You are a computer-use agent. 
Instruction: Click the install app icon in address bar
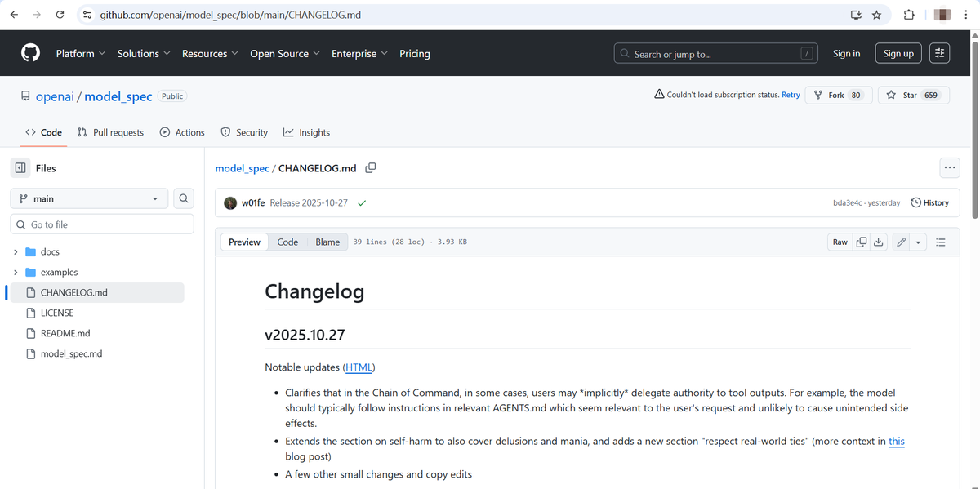click(x=856, y=15)
